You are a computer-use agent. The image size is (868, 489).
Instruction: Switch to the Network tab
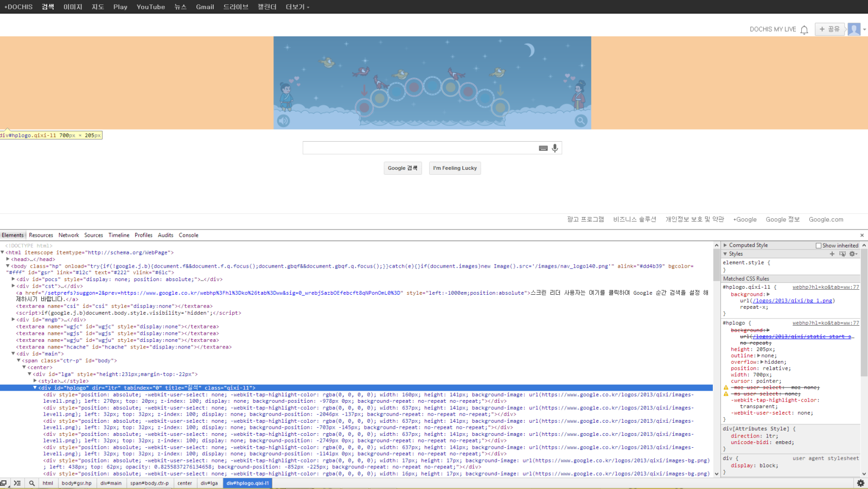click(x=68, y=235)
